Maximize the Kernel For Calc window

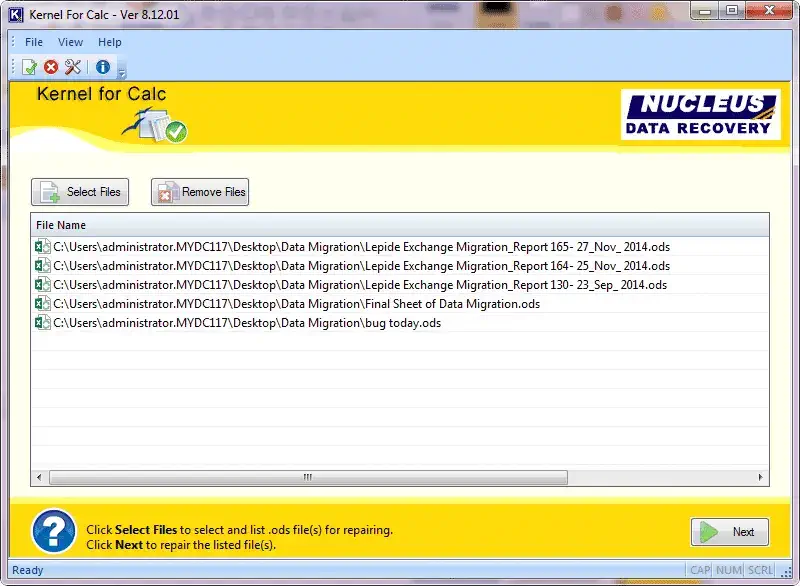click(x=732, y=11)
